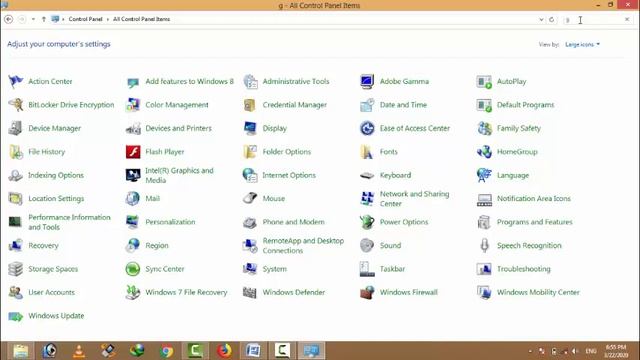Click the Language link
The image size is (640, 360).
point(513,175)
